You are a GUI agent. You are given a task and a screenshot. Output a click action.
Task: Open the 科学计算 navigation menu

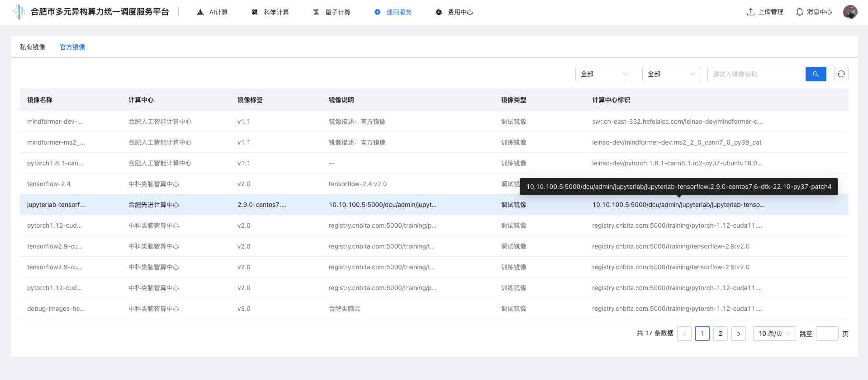click(x=270, y=12)
